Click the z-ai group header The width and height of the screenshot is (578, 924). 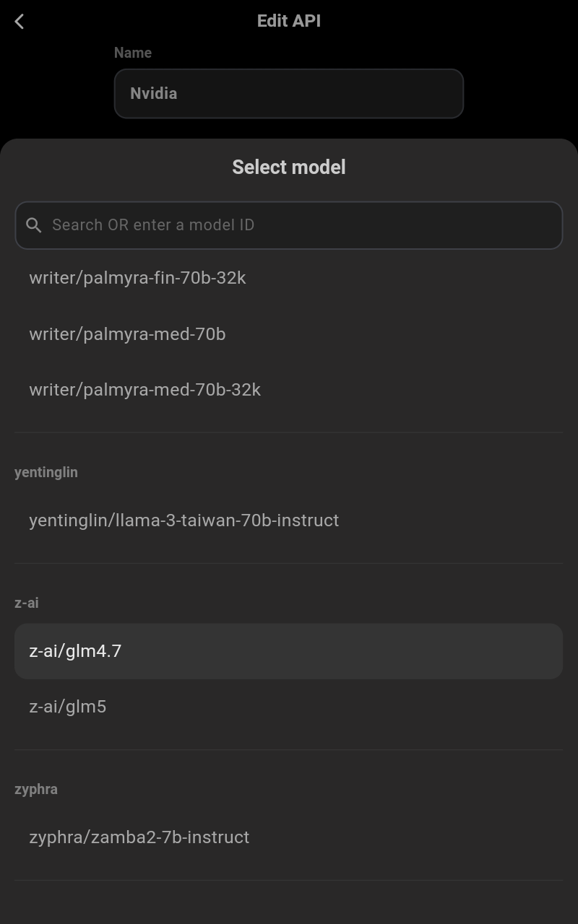point(27,603)
